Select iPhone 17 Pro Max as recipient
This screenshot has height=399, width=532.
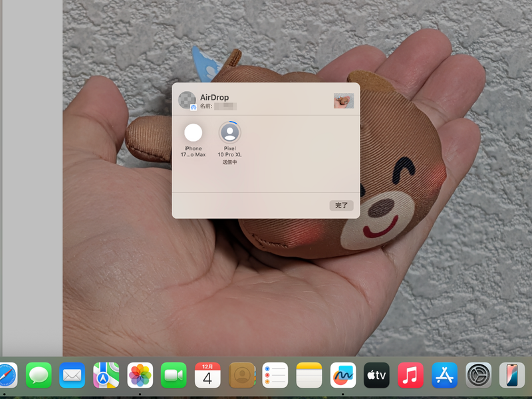pyautogui.click(x=193, y=133)
